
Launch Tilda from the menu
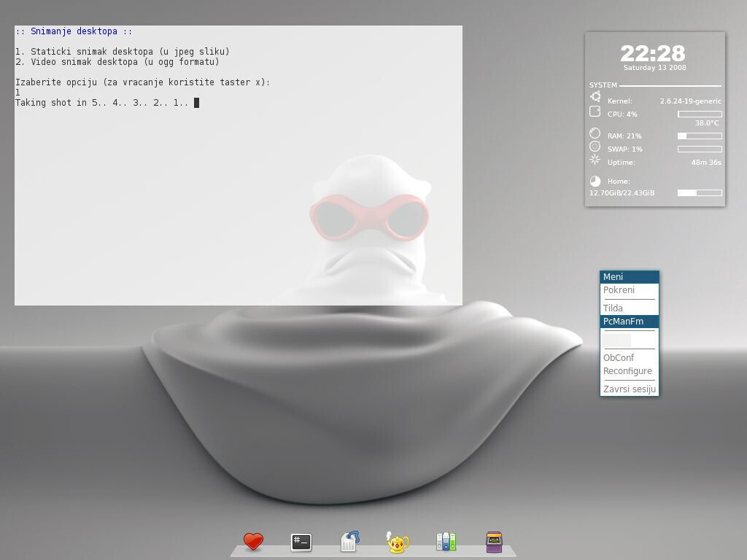click(613, 308)
